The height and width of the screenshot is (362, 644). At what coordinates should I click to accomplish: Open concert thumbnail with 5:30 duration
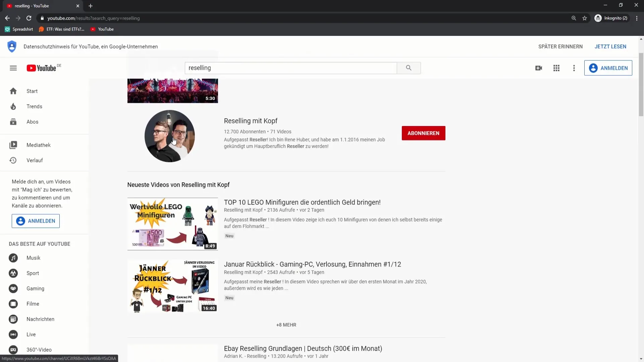(173, 91)
